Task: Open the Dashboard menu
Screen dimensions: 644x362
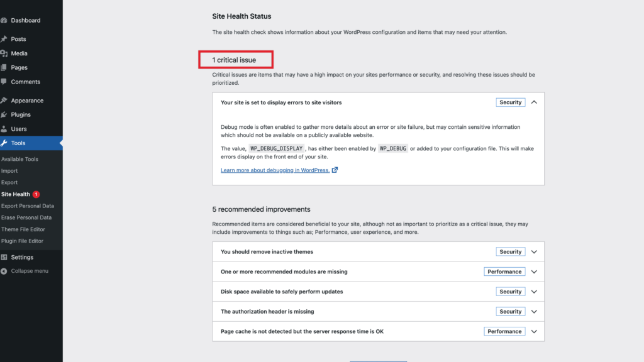Action: [x=25, y=20]
